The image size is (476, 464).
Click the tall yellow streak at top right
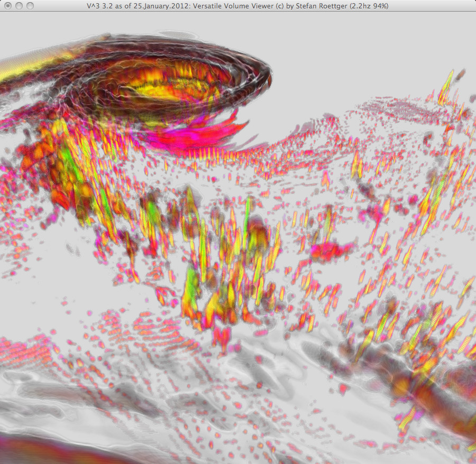click(447, 85)
